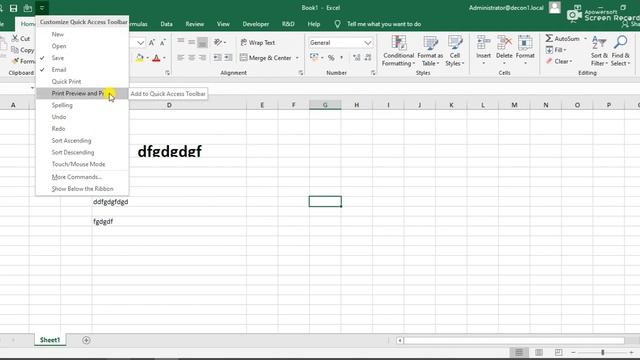
Task: Decrease font size with the smaller A icon
Action: click(x=163, y=42)
